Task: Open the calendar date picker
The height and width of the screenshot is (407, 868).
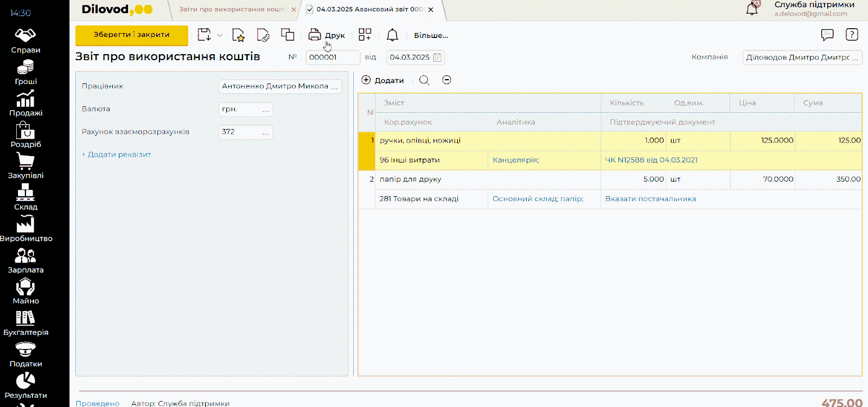Action: [x=437, y=57]
